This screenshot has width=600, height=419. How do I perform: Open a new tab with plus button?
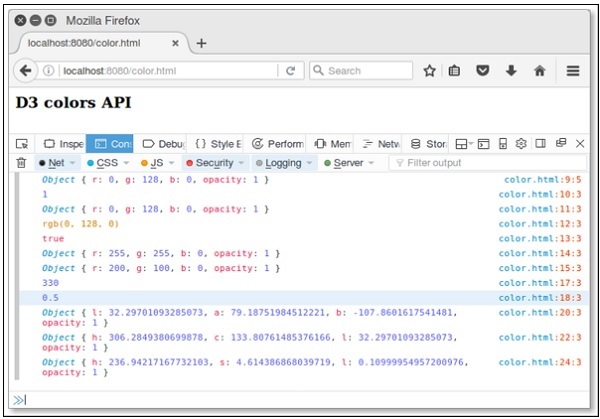pos(202,43)
